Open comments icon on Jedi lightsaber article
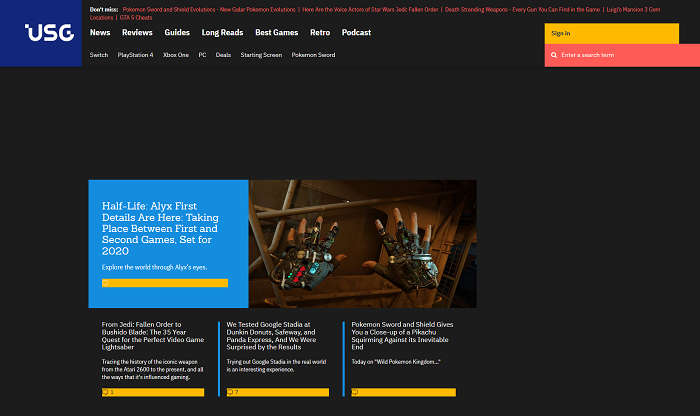This screenshot has width=700, height=416. pyautogui.click(x=105, y=392)
